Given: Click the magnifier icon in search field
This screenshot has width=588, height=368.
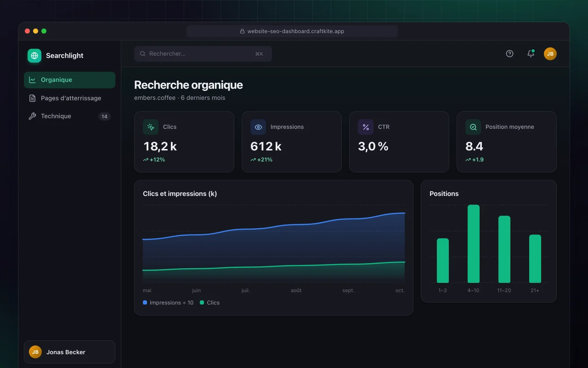Looking at the screenshot, I should pos(143,54).
